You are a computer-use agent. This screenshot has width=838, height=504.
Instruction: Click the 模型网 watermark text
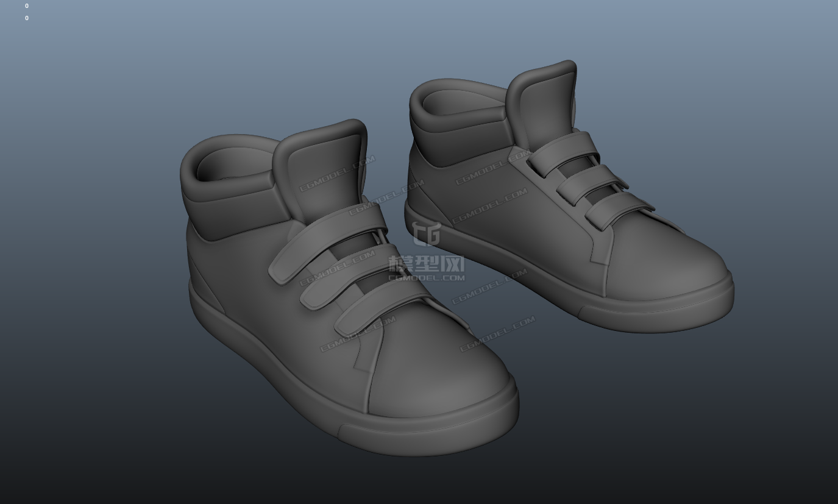pyautogui.click(x=427, y=264)
